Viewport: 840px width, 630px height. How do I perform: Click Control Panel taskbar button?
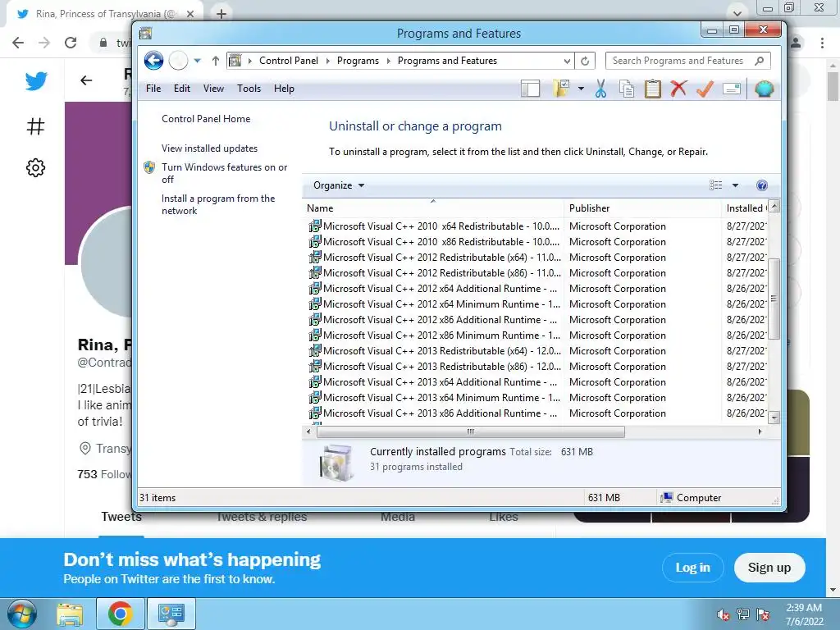(x=171, y=614)
